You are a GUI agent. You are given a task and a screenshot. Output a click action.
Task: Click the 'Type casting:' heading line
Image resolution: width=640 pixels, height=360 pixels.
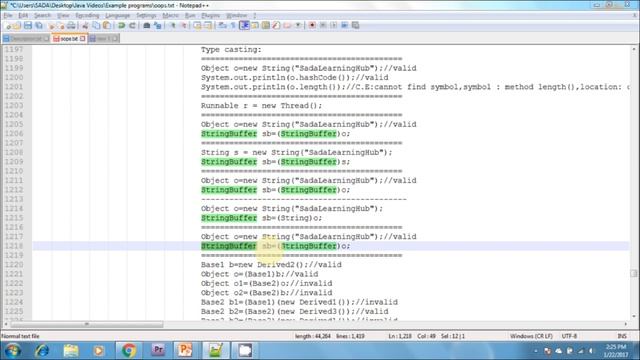pos(231,49)
